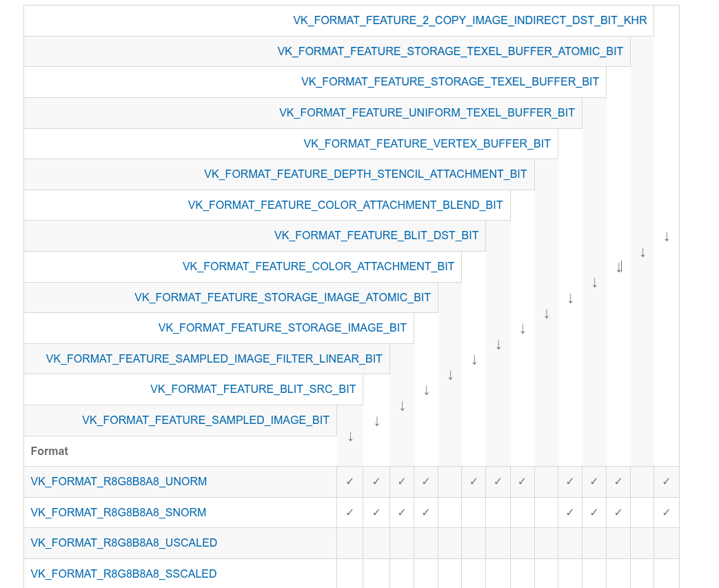Open the VK_FORMAT_FEATURE_BLIT_SRC_BIT link
Image resolution: width=719 pixels, height=588 pixels.
click(253, 389)
